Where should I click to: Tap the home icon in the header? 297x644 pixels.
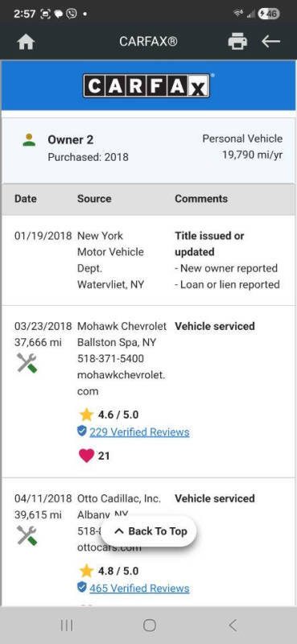pyautogui.click(x=26, y=42)
